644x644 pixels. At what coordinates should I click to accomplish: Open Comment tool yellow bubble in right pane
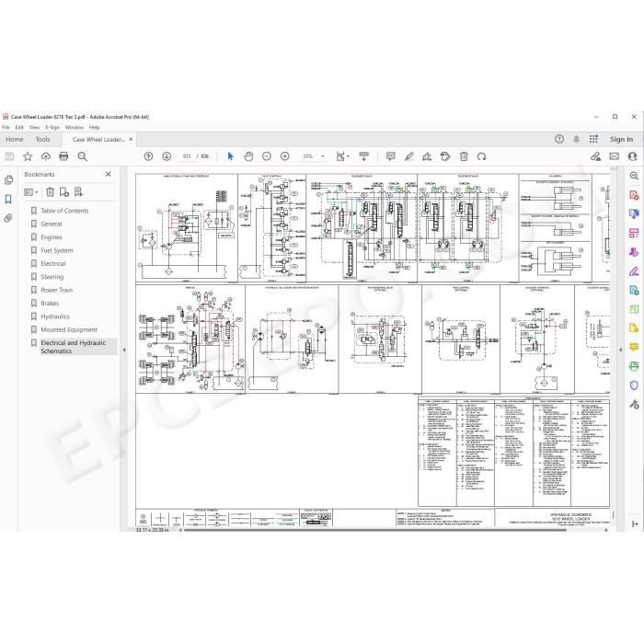click(x=634, y=347)
